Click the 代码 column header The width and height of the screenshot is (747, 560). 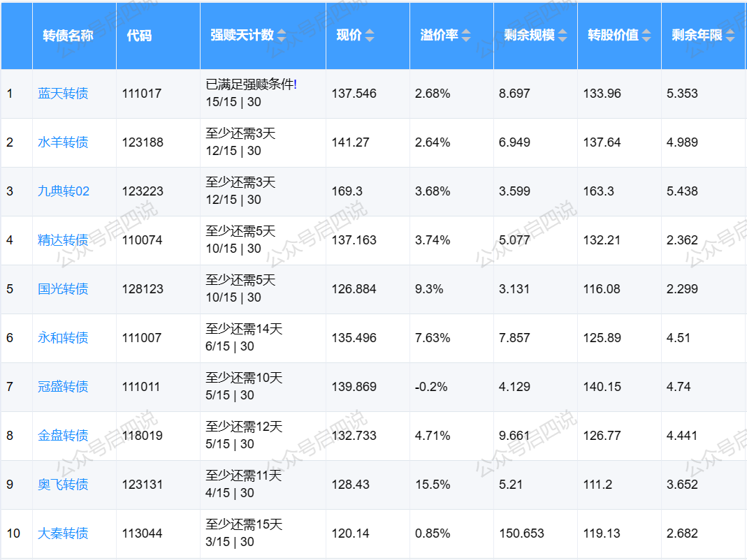(x=139, y=36)
